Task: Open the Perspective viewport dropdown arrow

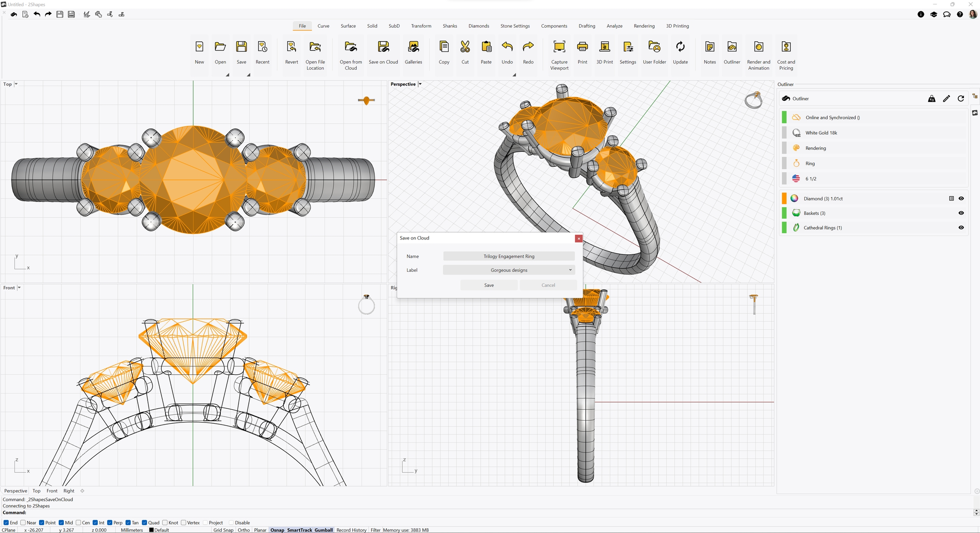Action: pyautogui.click(x=420, y=84)
